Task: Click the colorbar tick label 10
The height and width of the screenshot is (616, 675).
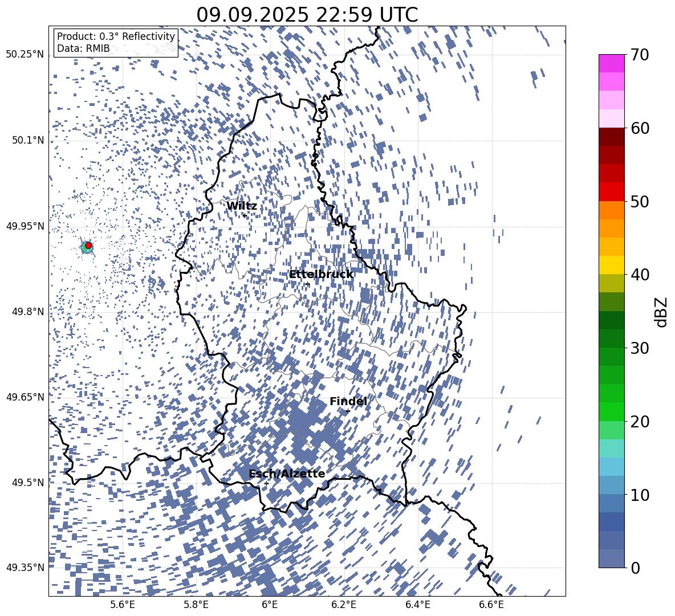Action: pos(640,495)
